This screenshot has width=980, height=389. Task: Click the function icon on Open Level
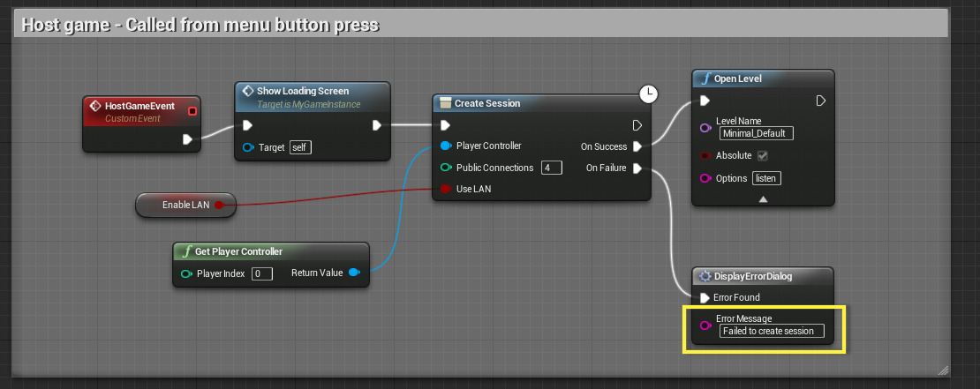706,79
